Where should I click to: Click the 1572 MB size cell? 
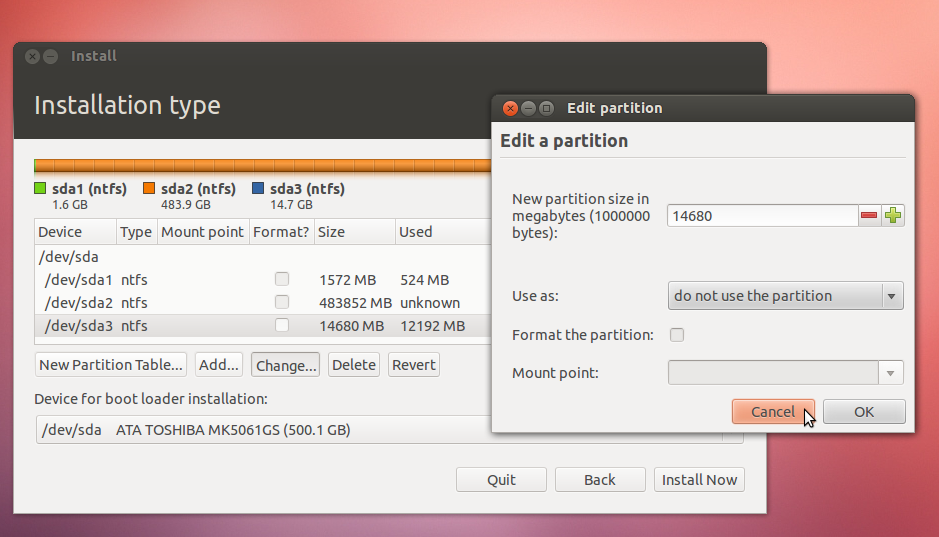347,280
